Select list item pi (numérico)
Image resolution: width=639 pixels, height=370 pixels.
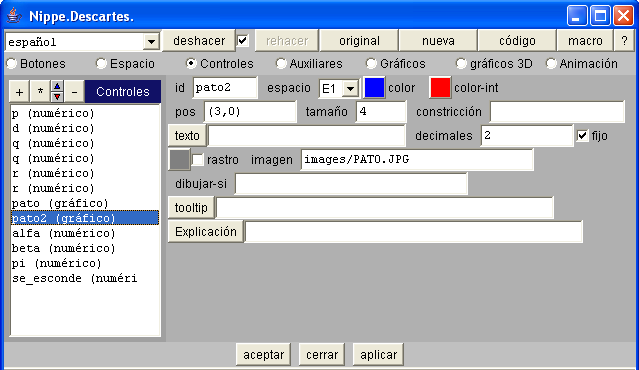tap(85, 263)
